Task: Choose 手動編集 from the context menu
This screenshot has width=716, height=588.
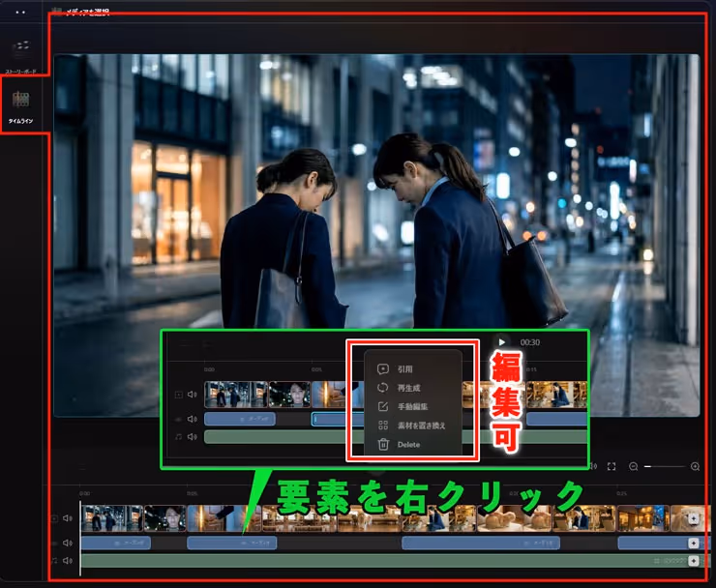Action: click(x=412, y=406)
